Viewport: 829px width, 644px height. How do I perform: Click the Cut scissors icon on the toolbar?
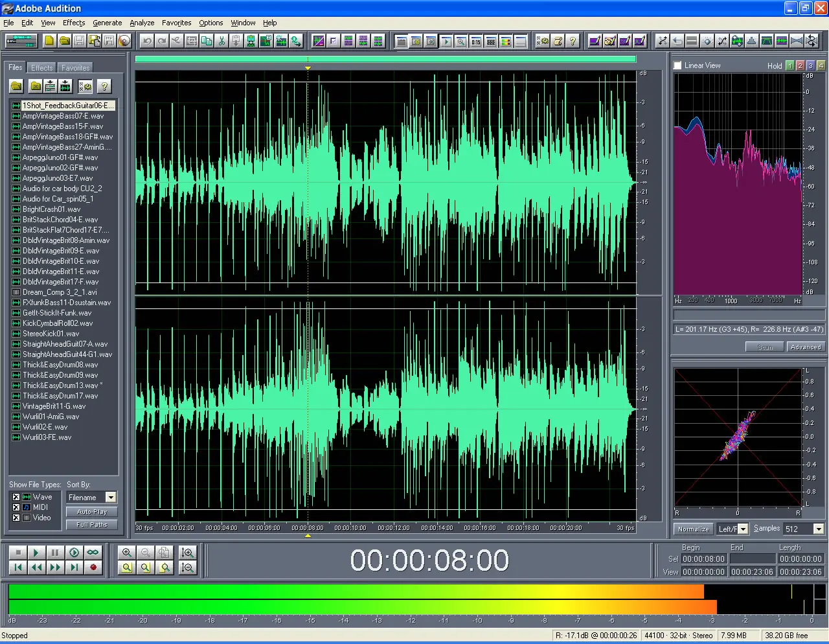coord(221,41)
